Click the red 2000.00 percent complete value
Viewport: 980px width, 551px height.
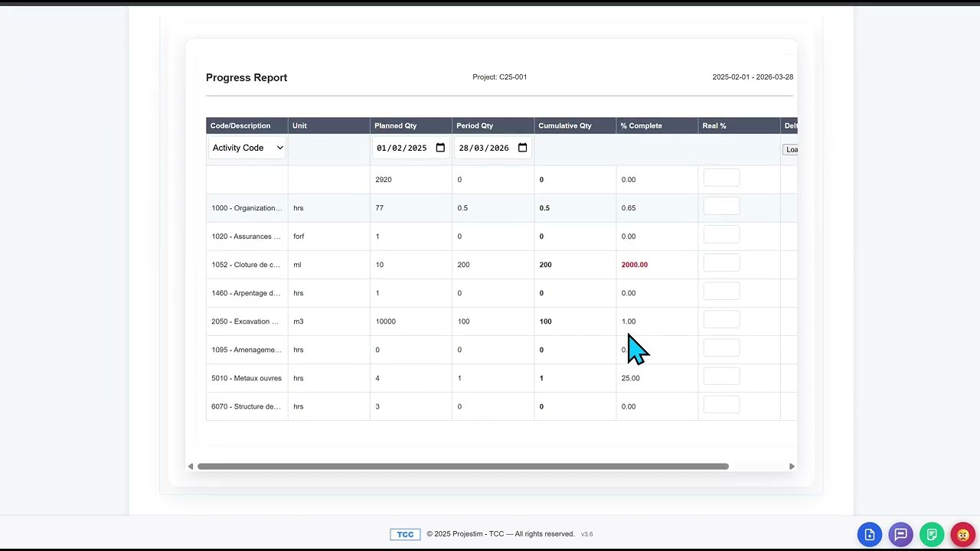pos(634,265)
